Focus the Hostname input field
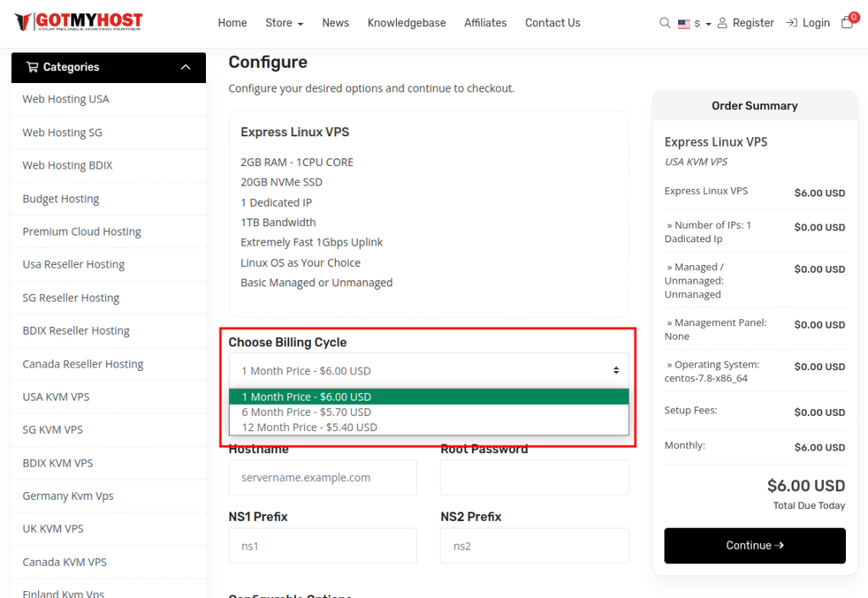 tap(322, 478)
